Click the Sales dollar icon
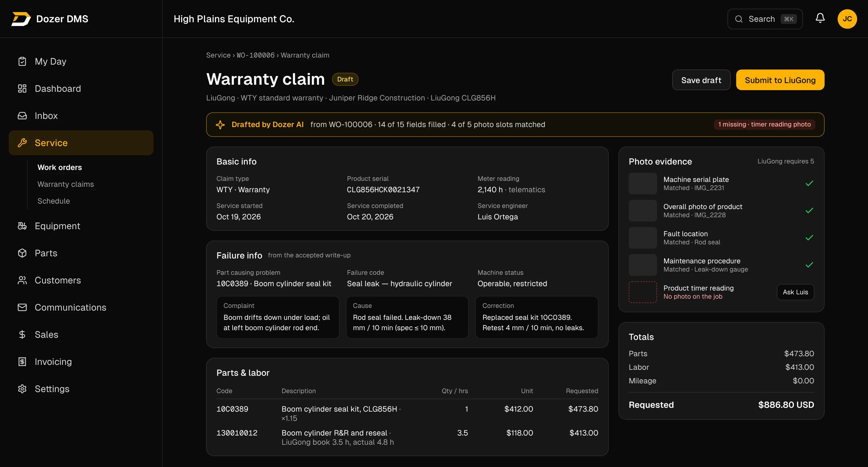Viewport: 868px width, 467px height. pos(22,335)
